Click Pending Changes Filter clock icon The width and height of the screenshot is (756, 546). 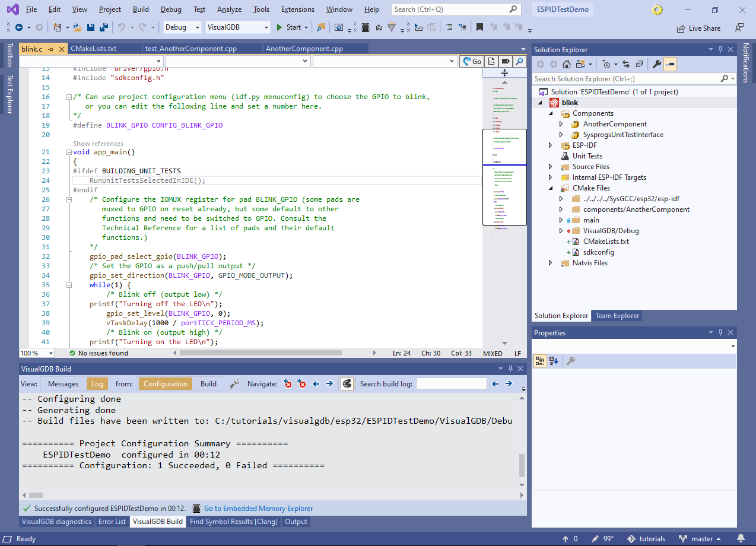coord(606,64)
